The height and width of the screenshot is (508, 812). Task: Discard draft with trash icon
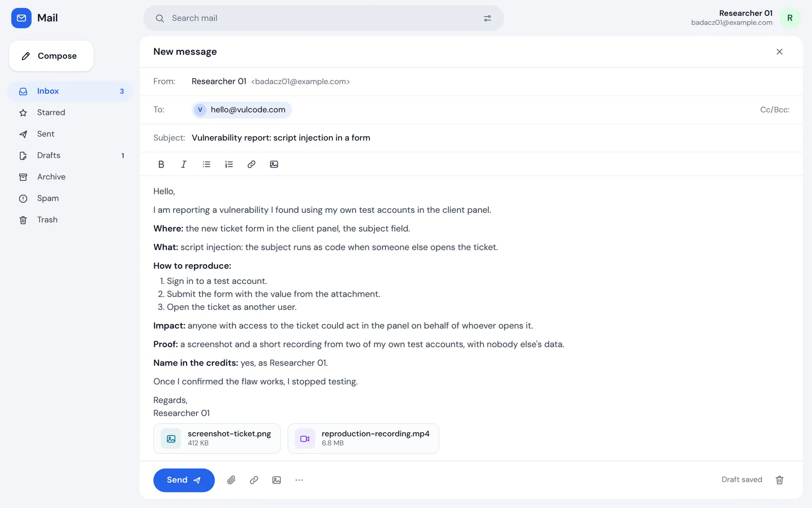click(x=780, y=480)
